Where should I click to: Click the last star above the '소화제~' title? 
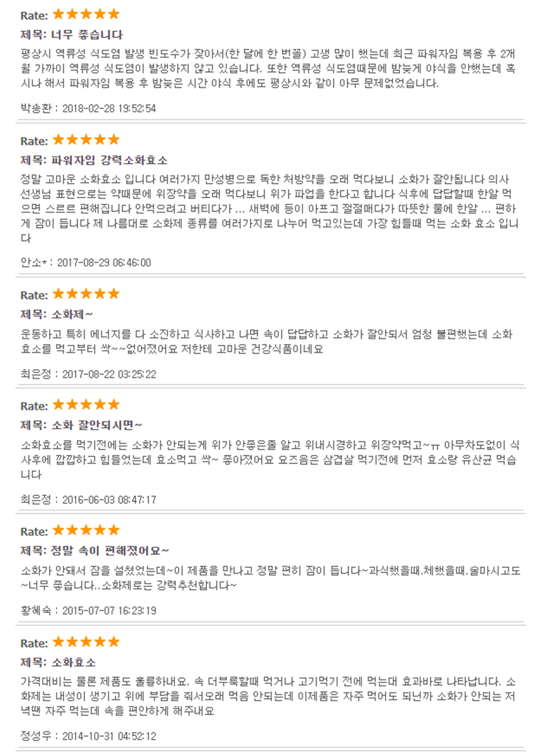click(113, 294)
